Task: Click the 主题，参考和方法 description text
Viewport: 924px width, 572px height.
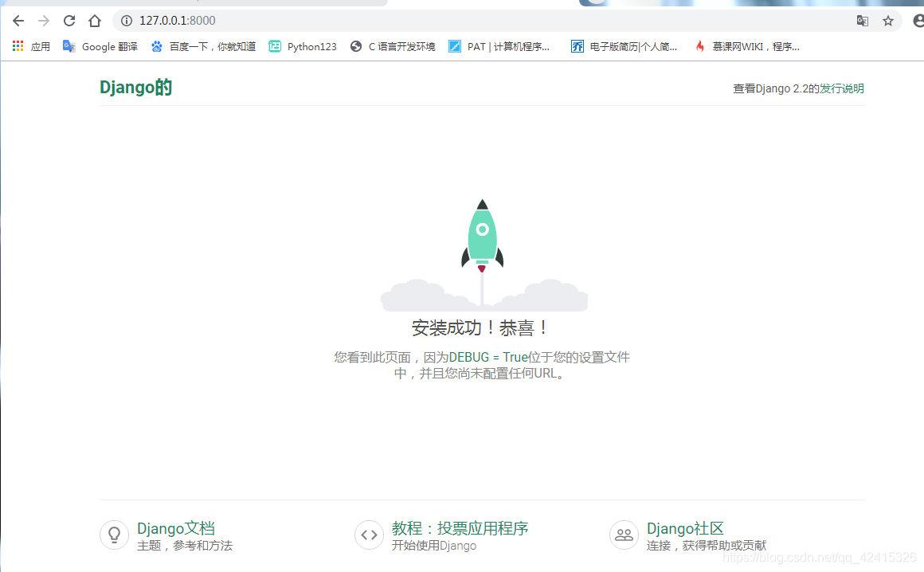Action: pos(185,546)
